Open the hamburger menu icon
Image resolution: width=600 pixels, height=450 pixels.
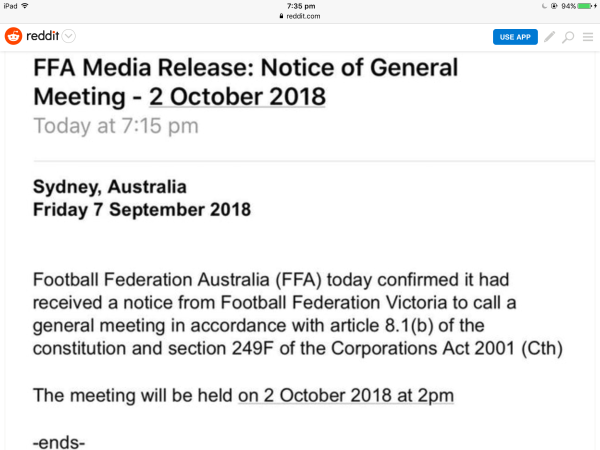pos(588,37)
